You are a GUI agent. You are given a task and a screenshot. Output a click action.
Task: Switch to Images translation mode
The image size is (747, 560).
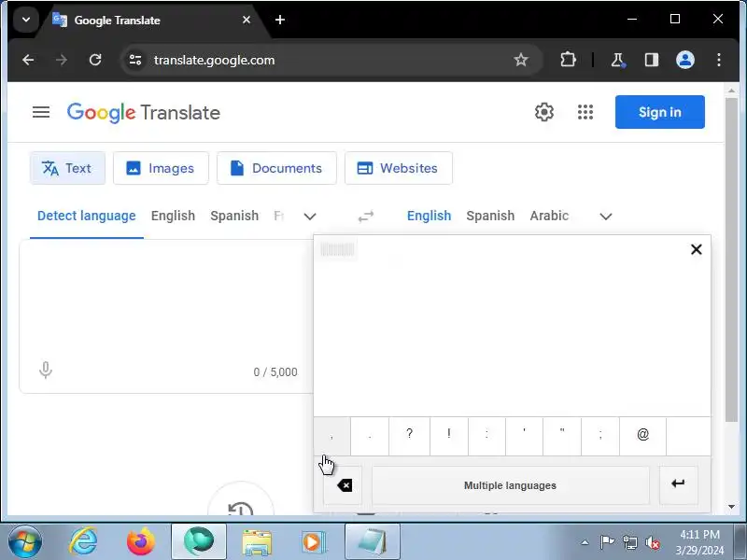161,168
